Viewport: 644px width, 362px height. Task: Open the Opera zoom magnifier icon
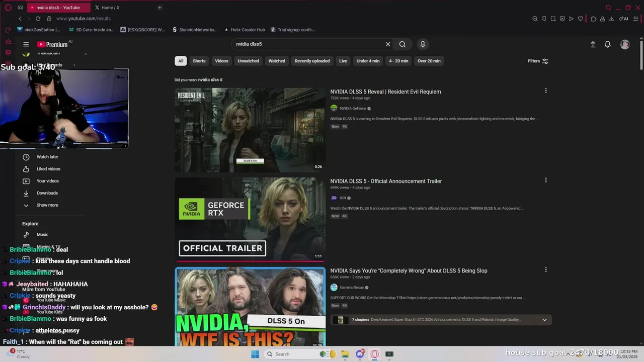pyautogui.click(x=535, y=19)
